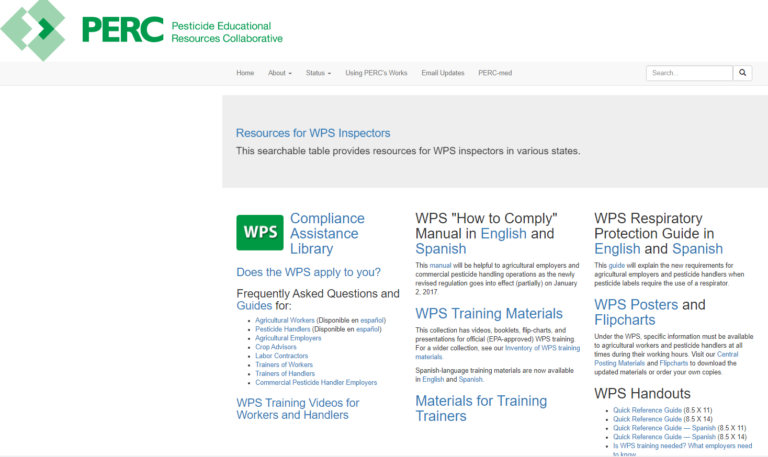Open Crop Advisors guide link

pyautogui.click(x=276, y=347)
